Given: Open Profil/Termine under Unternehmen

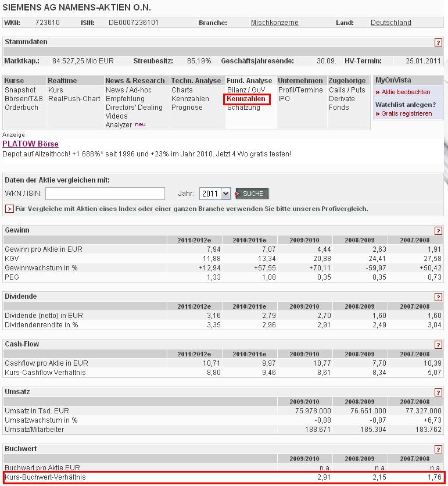Looking at the screenshot, I should (300, 90).
